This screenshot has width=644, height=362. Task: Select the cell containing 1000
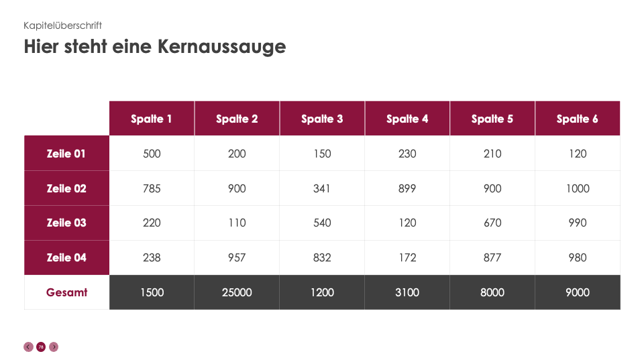578,188
